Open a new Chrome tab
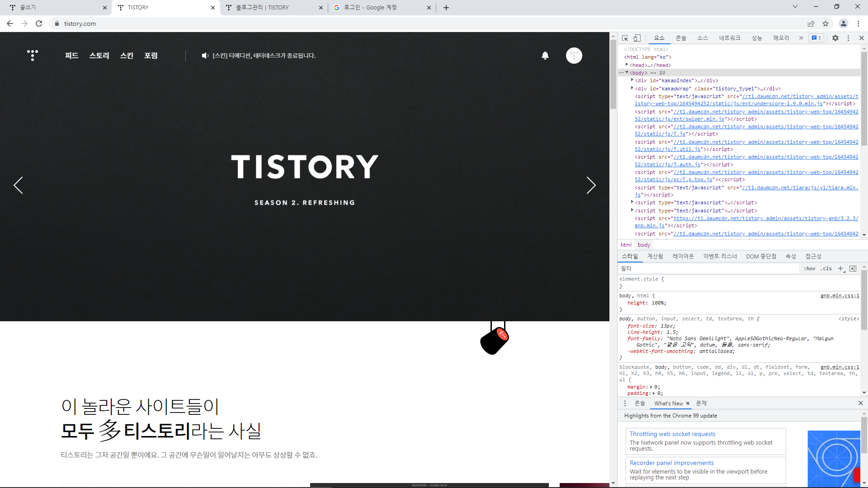This screenshot has width=868, height=488. point(446,8)
